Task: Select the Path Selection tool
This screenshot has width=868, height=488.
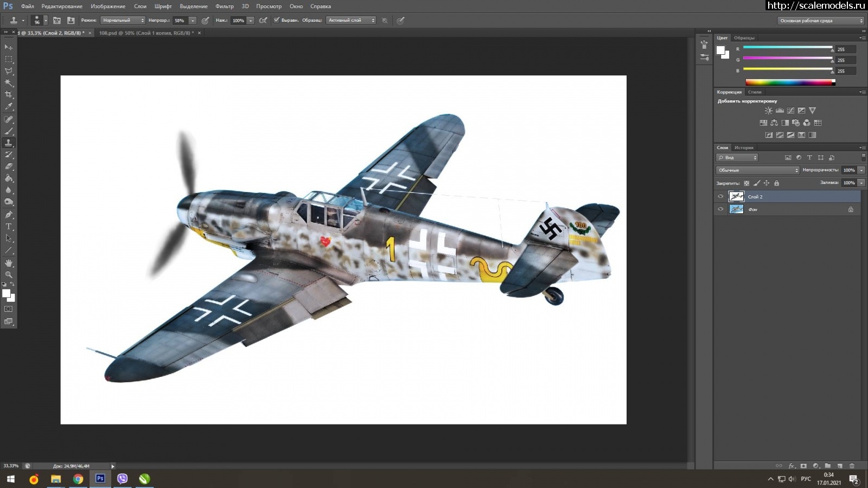Action: [x=9, y=239]
